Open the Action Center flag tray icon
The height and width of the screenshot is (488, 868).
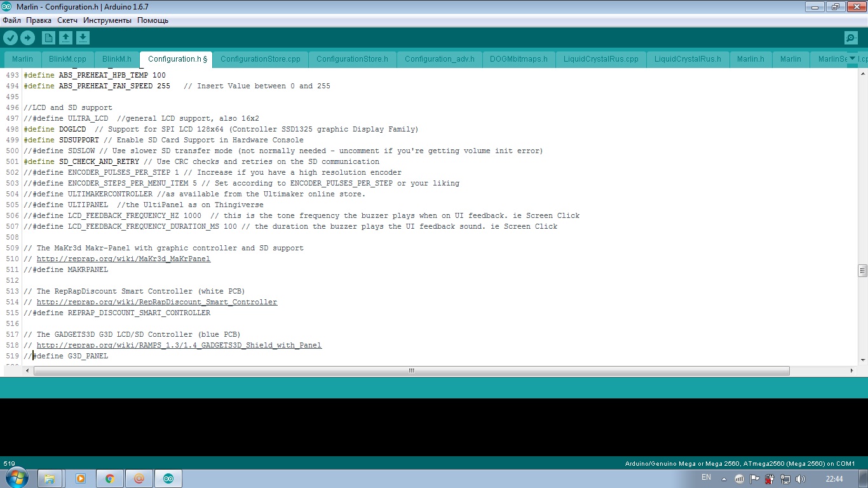click(754, 479)
